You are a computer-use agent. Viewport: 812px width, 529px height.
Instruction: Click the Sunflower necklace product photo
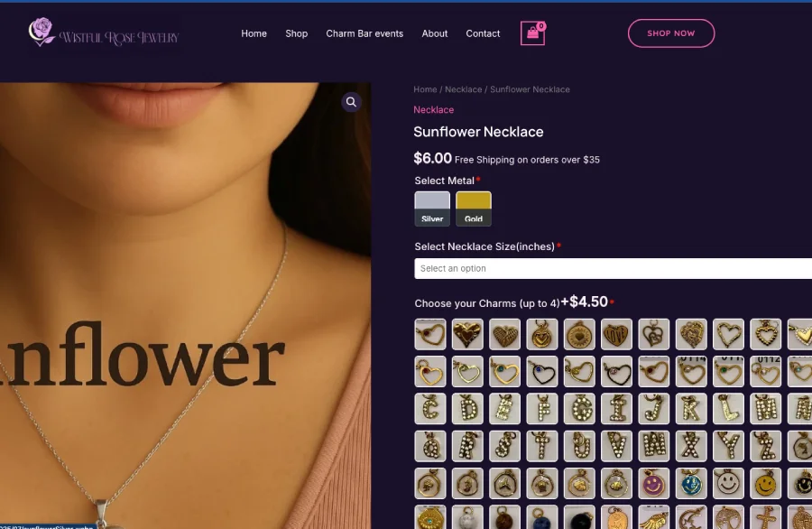pyautogui.click(x=185, y=306)
